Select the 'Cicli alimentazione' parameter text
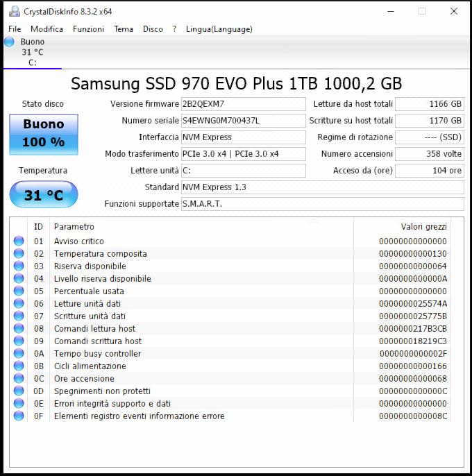This screenshot has width=472, height=476. [90, 366]
